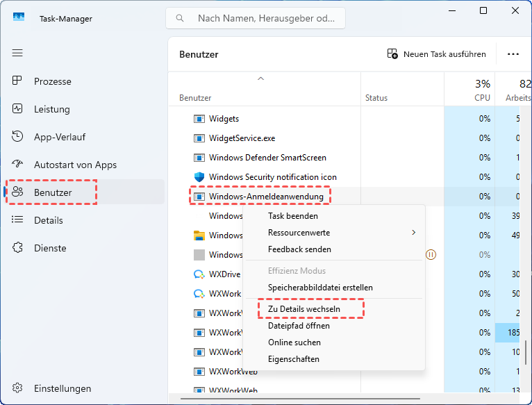Collapse the user list with top chevron
The width and height of the screenshot is (532, 405).
pyautogui.click(x=261, y=78)
